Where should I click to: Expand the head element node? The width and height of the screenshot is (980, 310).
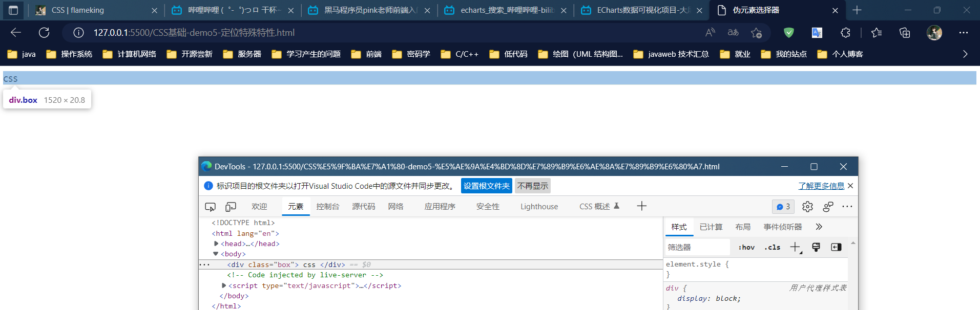point(216,243)
